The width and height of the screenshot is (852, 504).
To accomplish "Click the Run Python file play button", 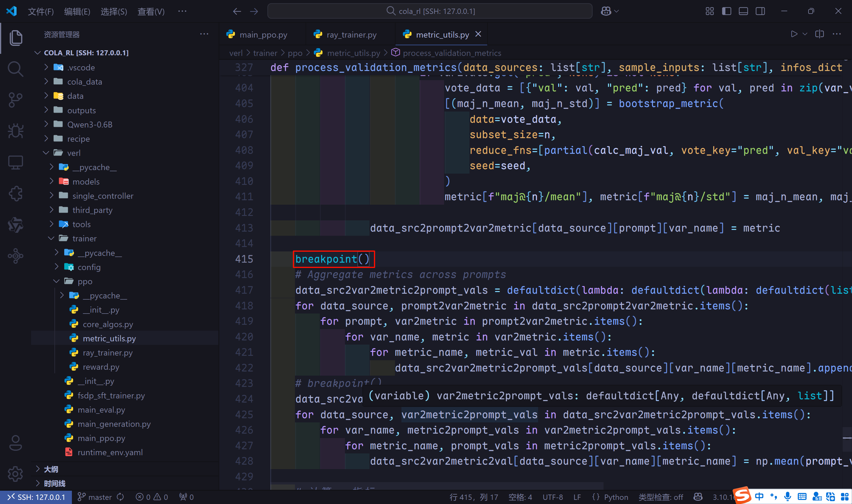I will pos(794,34).
